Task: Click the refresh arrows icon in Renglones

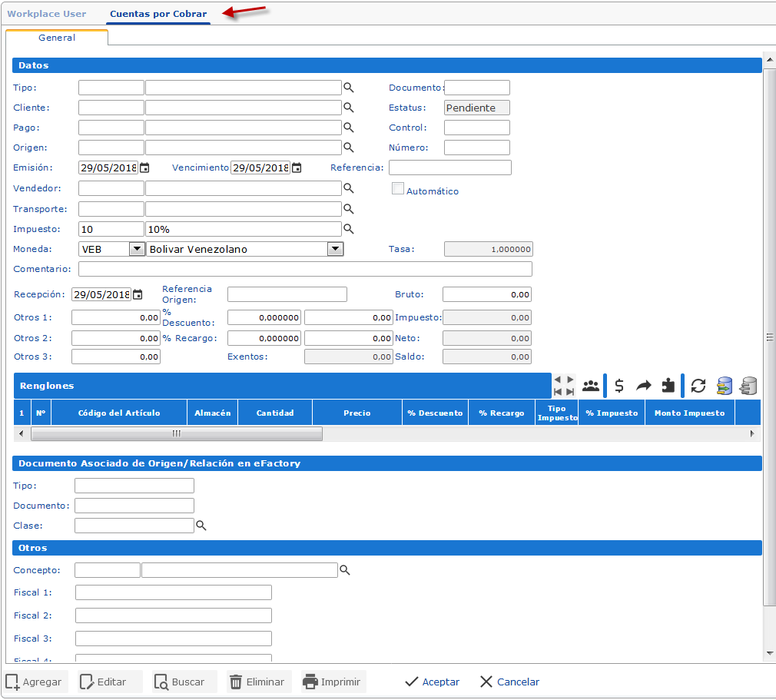Action: [x=698, y=386]
